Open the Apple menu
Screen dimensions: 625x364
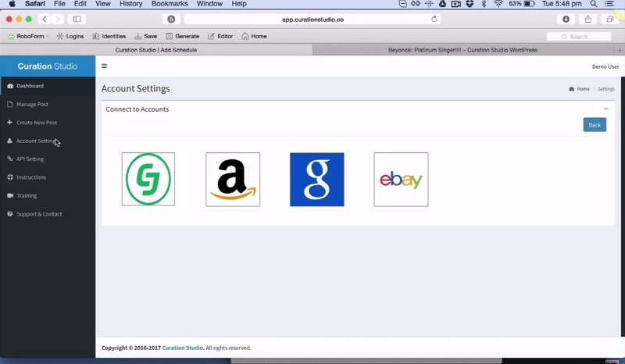(12, 4)
